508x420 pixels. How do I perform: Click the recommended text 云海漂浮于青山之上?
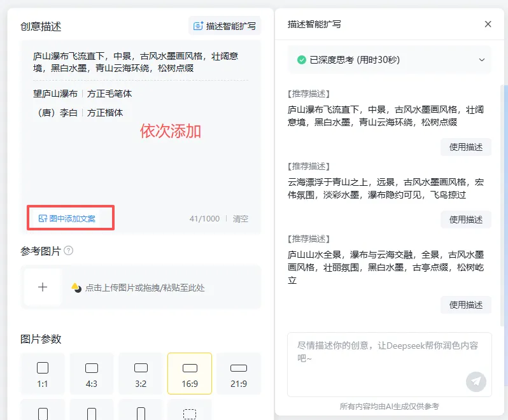pos(386,188)
